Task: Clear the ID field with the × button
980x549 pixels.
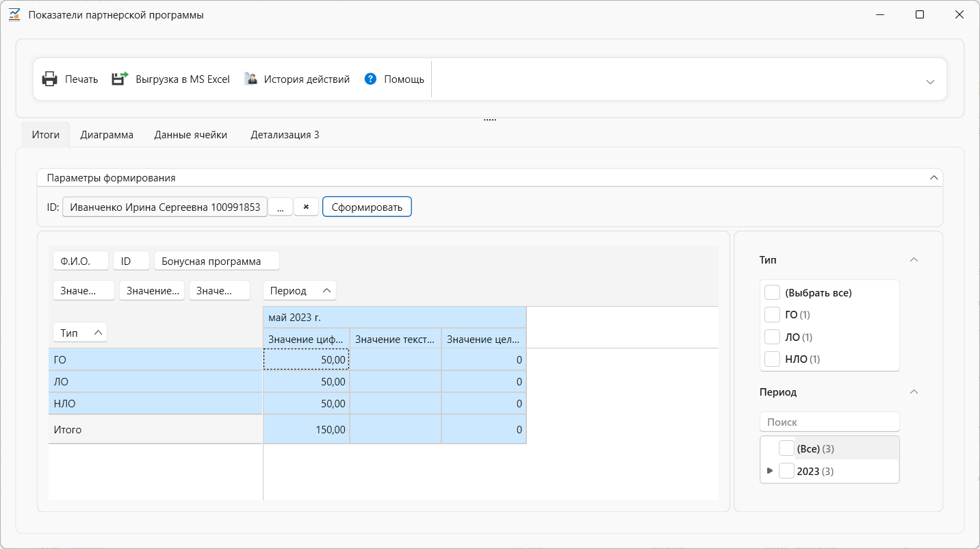Action: click(x=306, y=207)
